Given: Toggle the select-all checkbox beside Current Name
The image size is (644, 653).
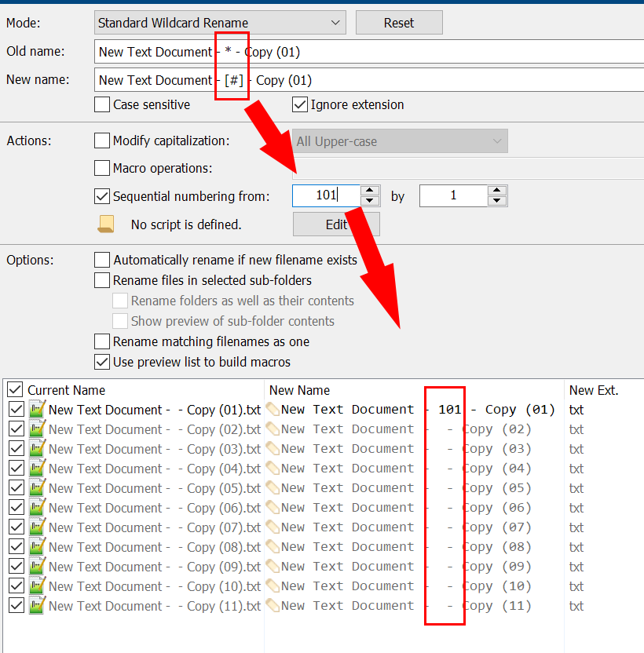Looking at the screenshot, I should click(x=15, y=390).
